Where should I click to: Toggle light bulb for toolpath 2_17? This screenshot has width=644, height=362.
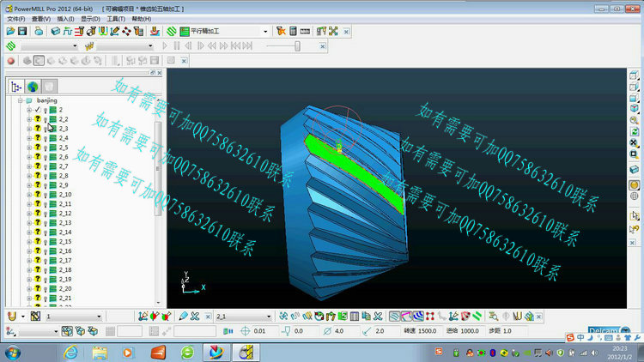tap(46, 261)
